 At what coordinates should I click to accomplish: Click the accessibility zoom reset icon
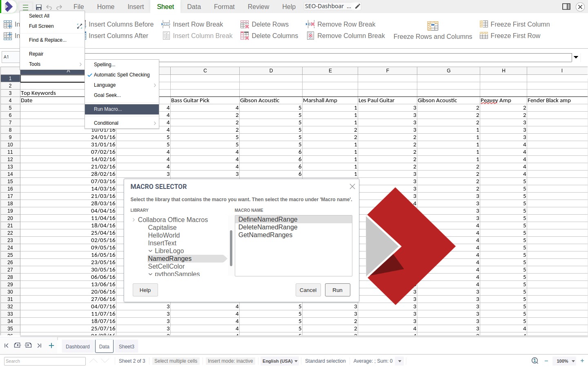pyautogui.click(x=535, y=361)
